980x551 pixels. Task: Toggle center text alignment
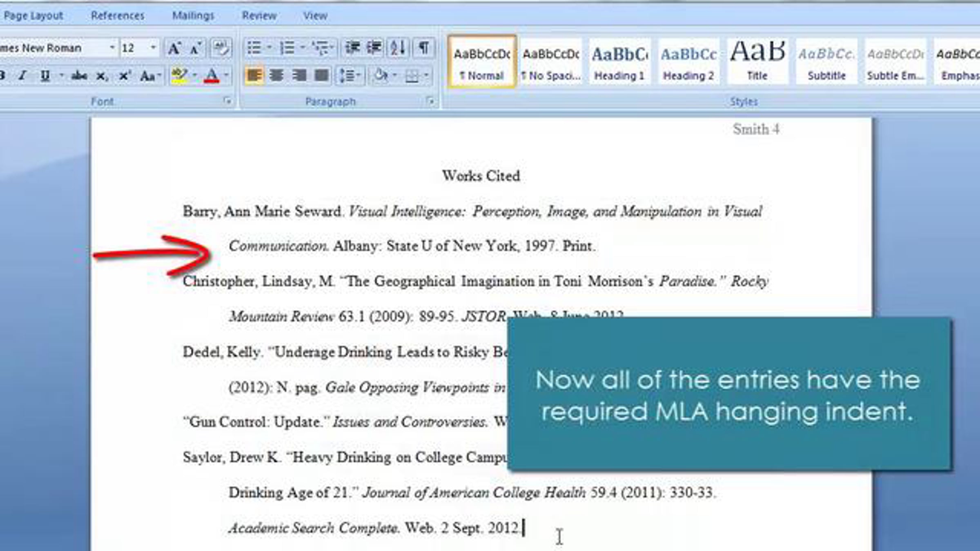(276, 76)
